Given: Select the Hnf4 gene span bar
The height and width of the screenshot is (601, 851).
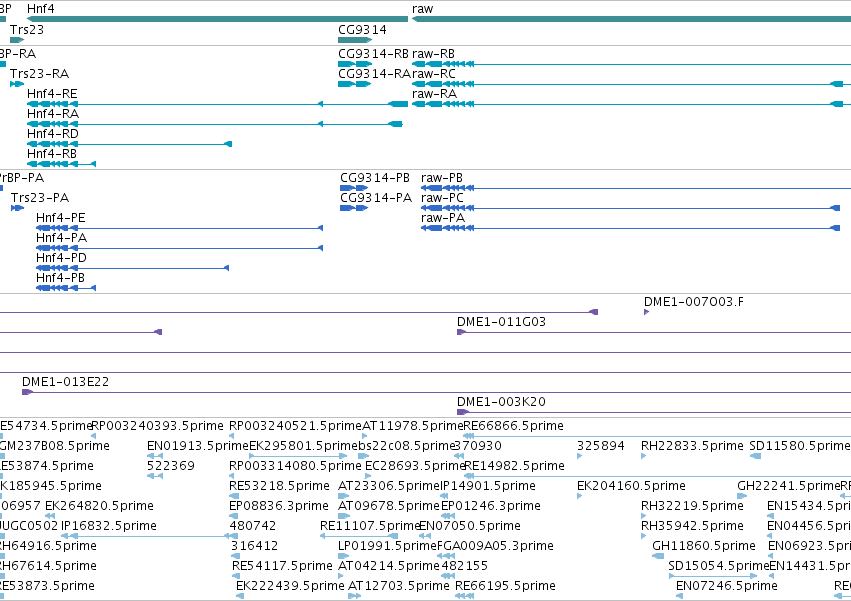Looking at the screenshot, I should click(x=217, y=19).
